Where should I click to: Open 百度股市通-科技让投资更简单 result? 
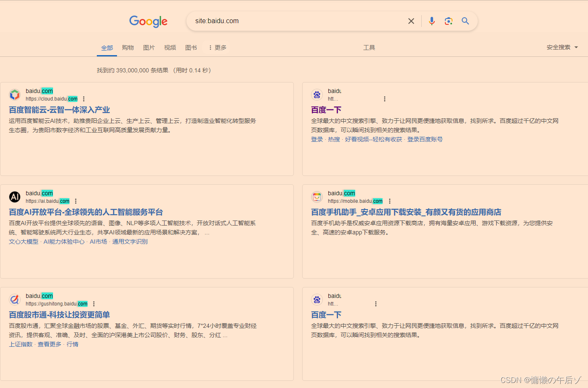point(59,315)
